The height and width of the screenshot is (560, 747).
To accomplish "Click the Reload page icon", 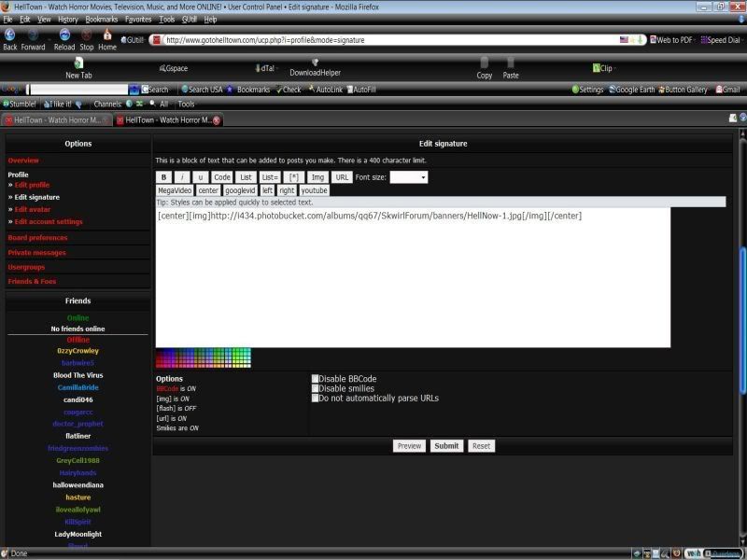I will [63, 35].
